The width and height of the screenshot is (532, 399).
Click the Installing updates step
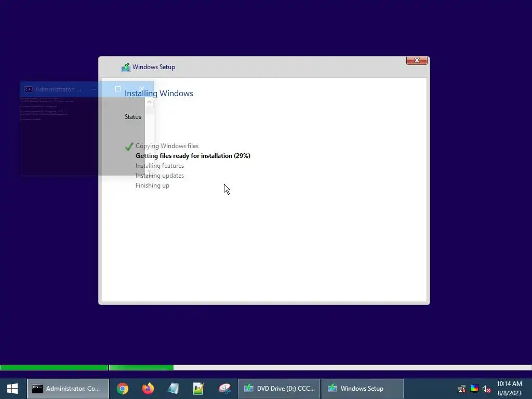160,176
